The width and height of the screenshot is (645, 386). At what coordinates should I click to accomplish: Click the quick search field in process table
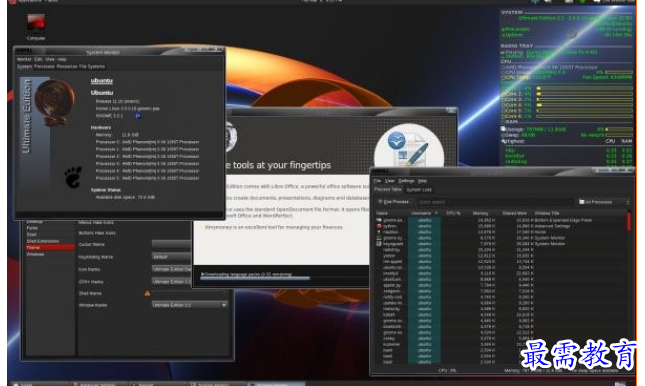[x=495, y=202]
